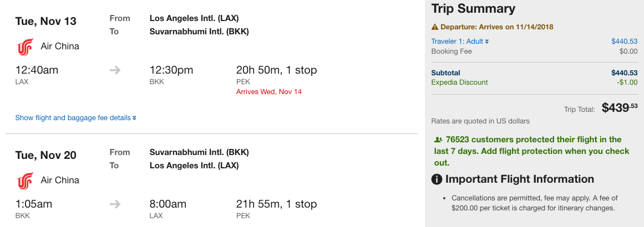Click the Tue, Nov 20 return date heading
Image resolution: width=644 pixels, height=227 pixels.
click(46, 155)
